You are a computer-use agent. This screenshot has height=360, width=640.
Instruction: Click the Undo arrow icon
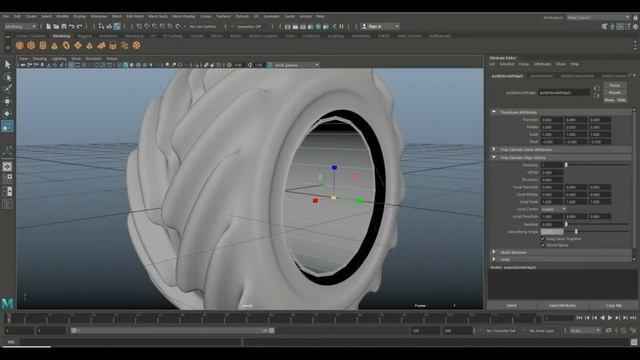pyautogui.click(x=72, y=27)
